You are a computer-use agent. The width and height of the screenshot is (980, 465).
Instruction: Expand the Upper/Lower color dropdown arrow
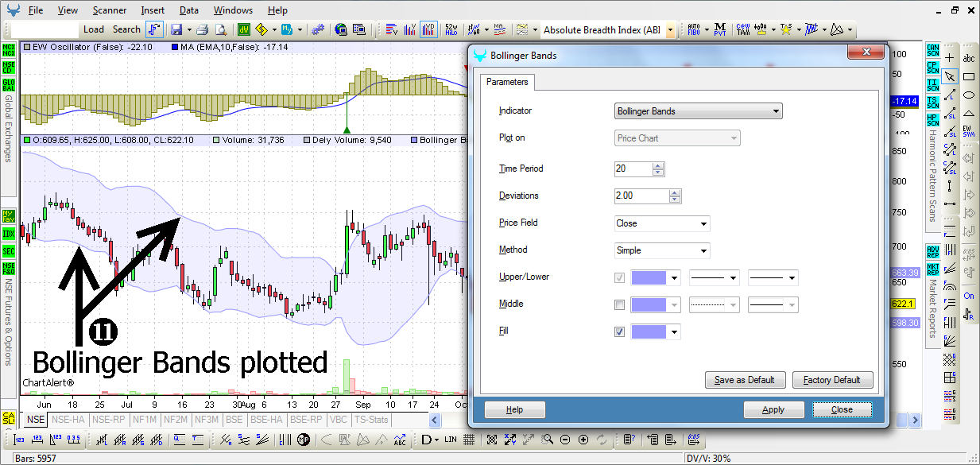pos(675,278)
